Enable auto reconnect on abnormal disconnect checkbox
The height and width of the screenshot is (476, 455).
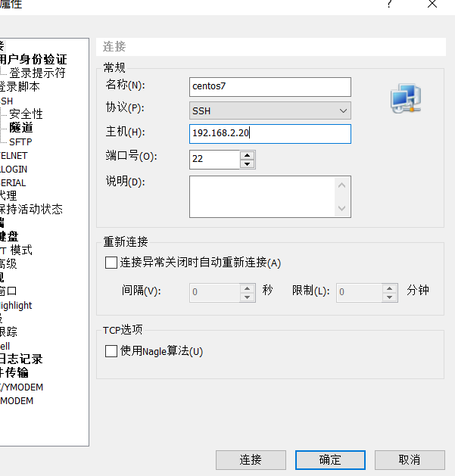pos(111,263)
